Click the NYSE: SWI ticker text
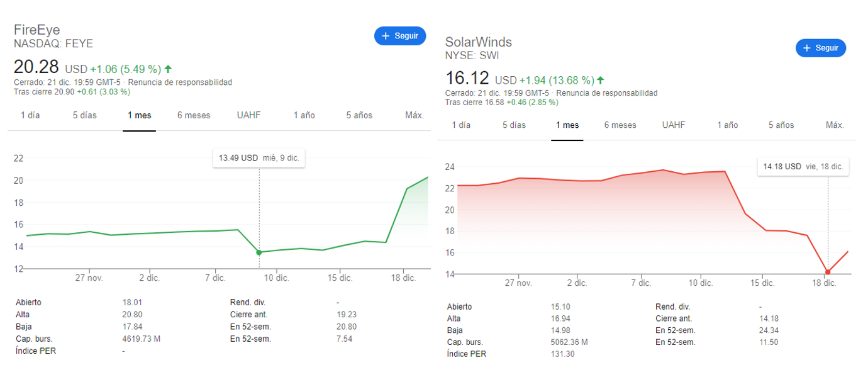 [x=472, y=55]
